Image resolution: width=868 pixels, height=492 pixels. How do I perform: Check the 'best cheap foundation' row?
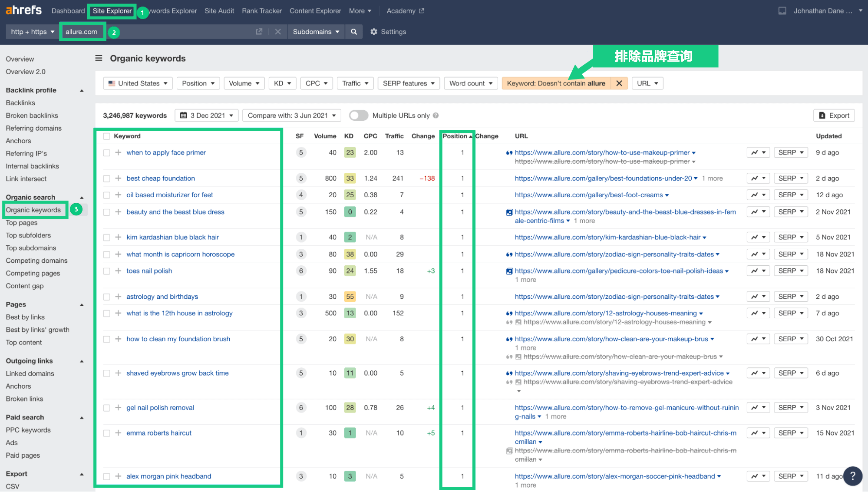pos(106,178)
